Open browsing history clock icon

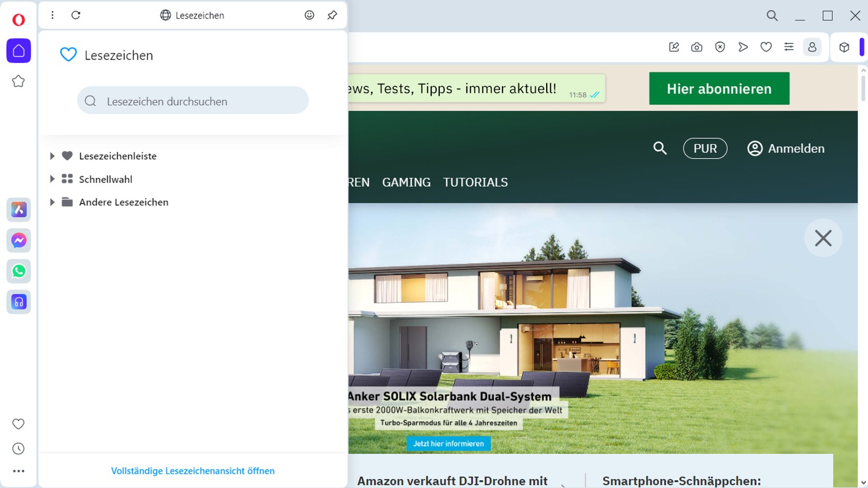pyautogui.click(x=19, y=449)
